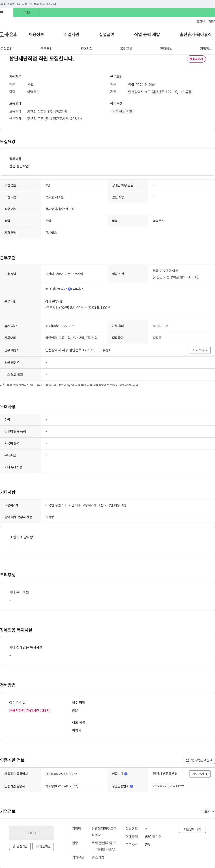Click the 채용시까지 badge
The height and width of the screenshot is (868, 215).
click(196, 59)
